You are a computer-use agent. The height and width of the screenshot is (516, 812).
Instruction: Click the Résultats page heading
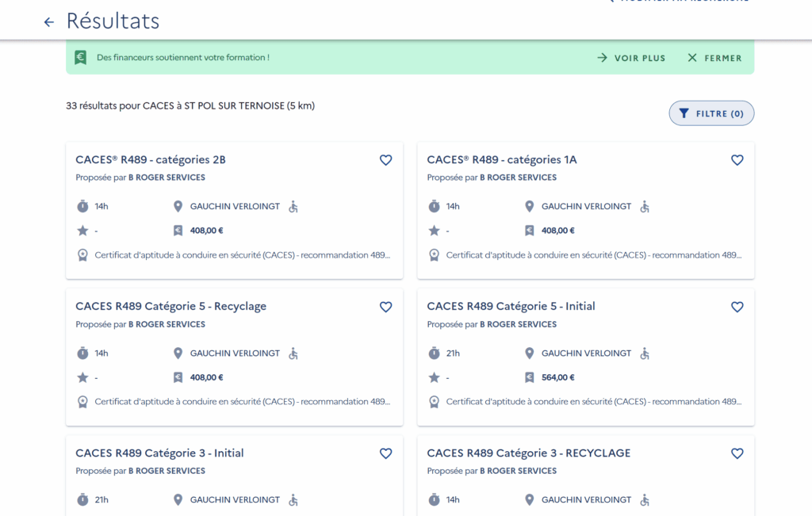[x=113, y=21]
